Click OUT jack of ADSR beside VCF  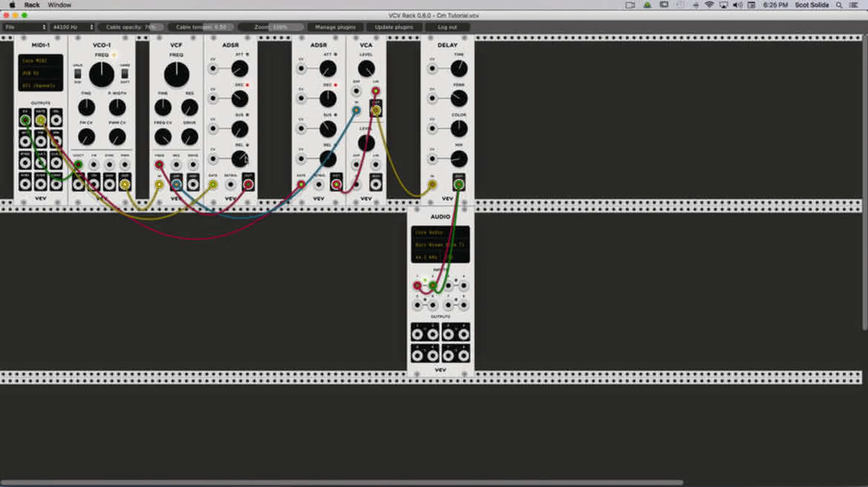click(x=248, y=185)
